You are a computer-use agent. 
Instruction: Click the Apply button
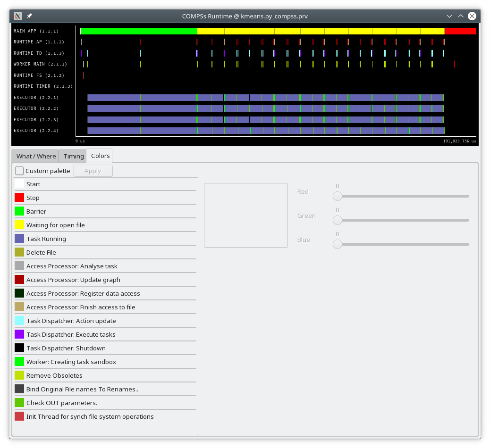(x=93, y=171)
